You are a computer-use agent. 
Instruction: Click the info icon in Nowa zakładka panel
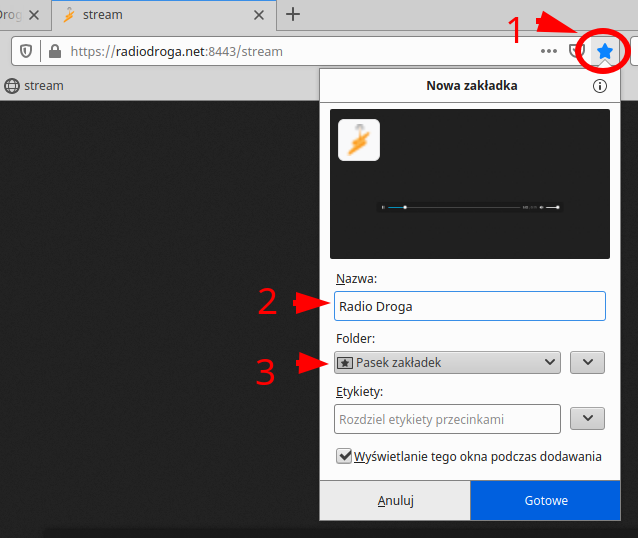click(x=600, y=86)
